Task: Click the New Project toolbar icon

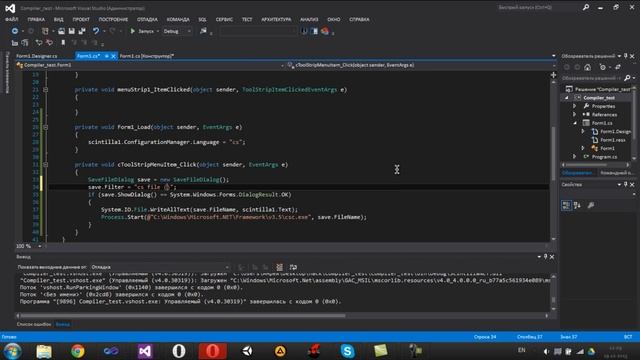Action: [x=45, y=31]
